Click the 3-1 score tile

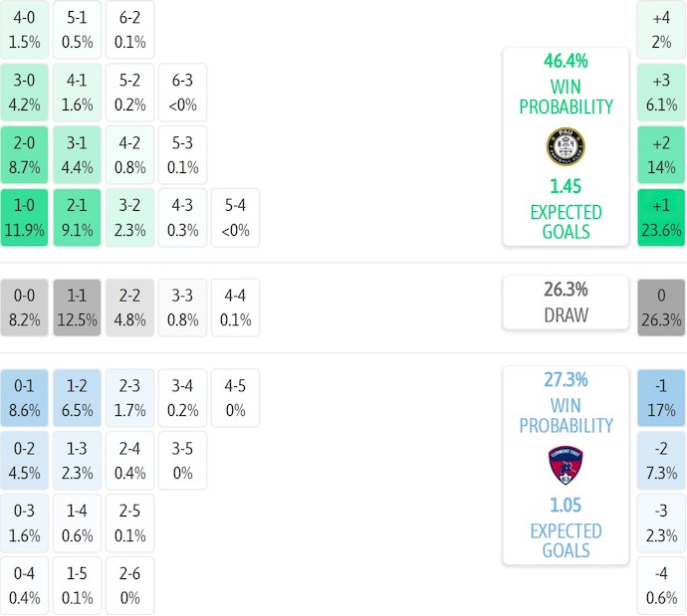tap(78, 154)
